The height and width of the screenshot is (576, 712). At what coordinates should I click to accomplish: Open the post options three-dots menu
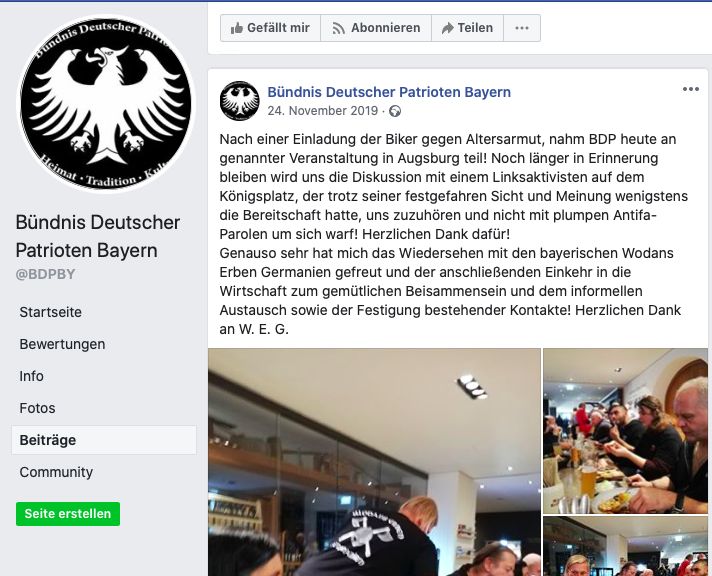[691, 89]
